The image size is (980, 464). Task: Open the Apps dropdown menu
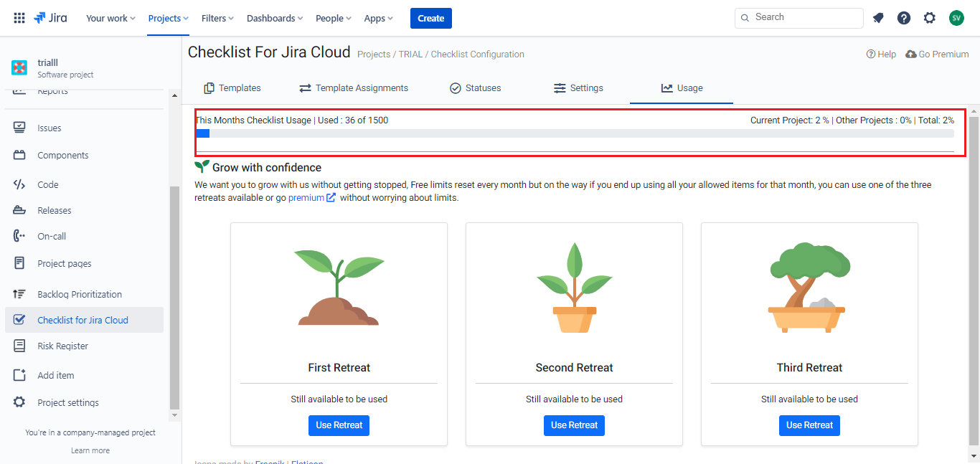[x=378, y=18]
